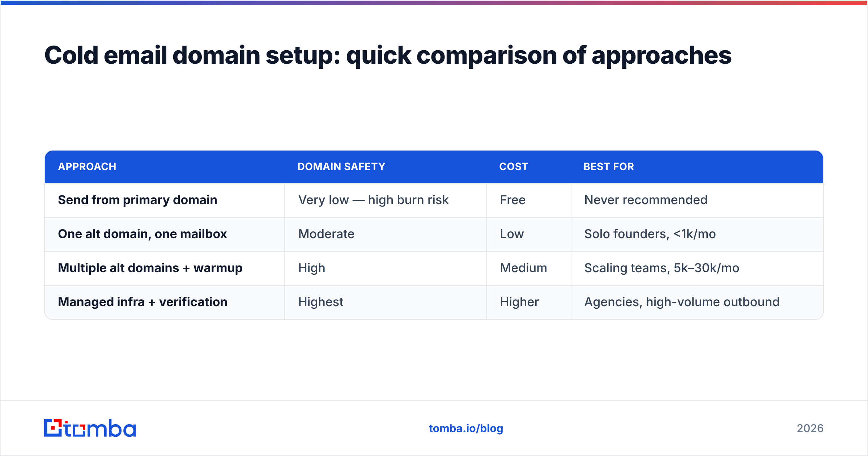868x456 pixels.
Task: Click "Multiple alt domains + warmup" cell
Action: coord(165,268)
